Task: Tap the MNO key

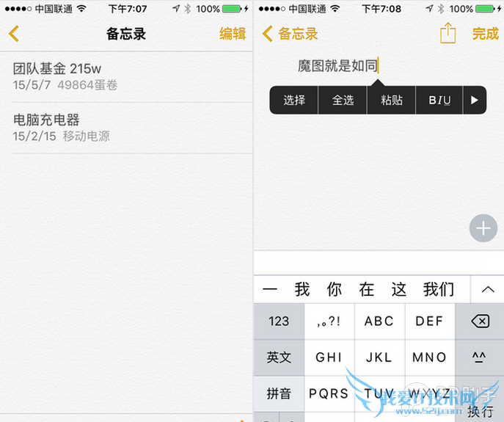Action: click(430, 357)
